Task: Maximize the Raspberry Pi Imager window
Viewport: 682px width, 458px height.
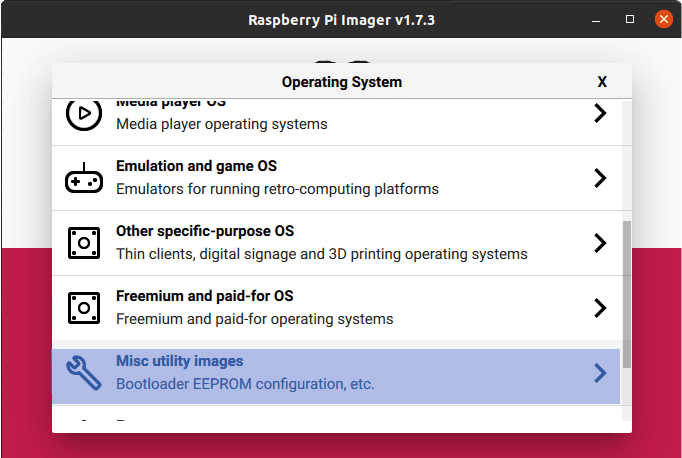Action: [x=630, y=19]
